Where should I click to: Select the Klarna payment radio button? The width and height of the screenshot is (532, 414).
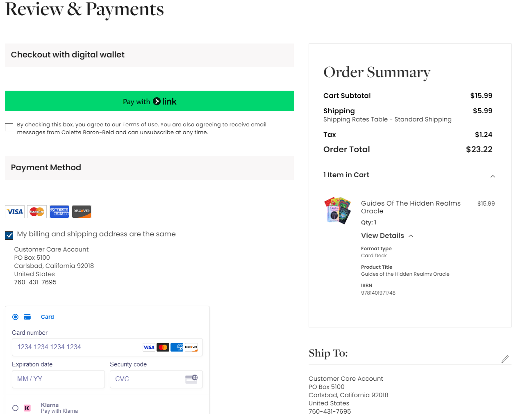pyautogui.click(x=15, y=408)
